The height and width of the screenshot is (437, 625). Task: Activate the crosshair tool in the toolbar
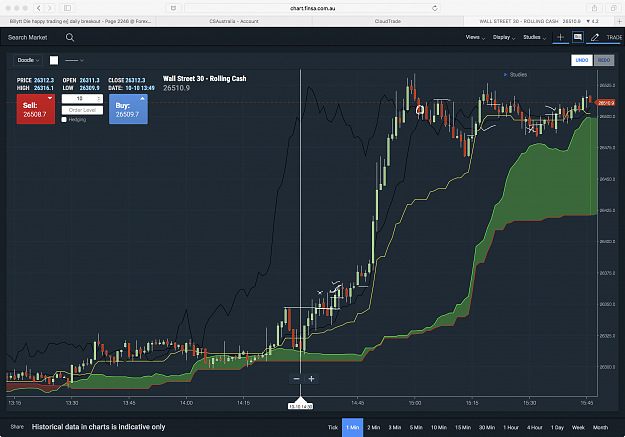click(x=560, y=37)
